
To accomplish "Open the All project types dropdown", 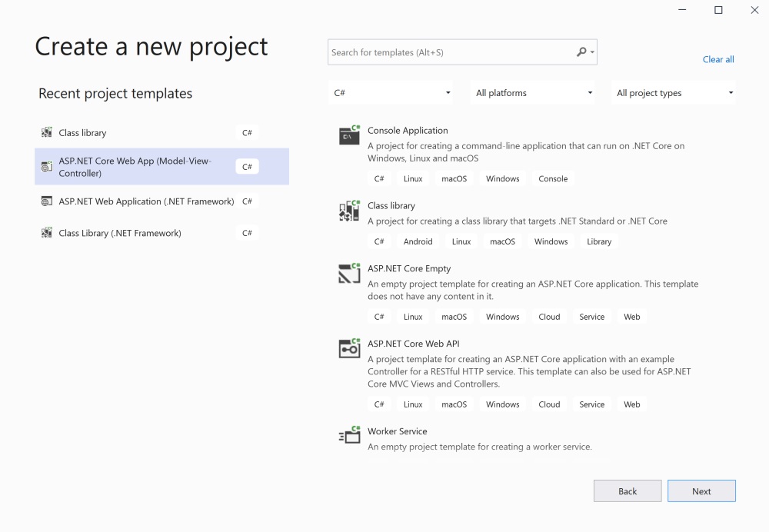I will [x=674, y=93].
